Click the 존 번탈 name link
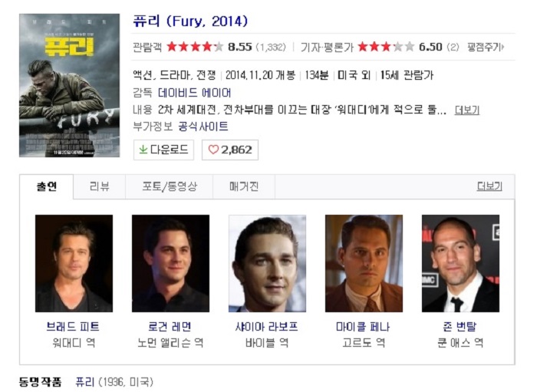537x392 pixels. click(460, 327)
